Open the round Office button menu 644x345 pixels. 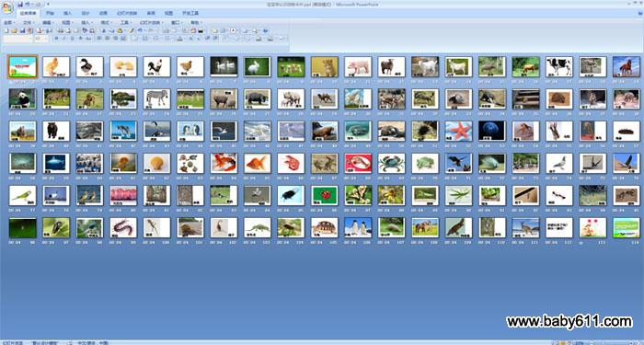click(x=7, y=7)
